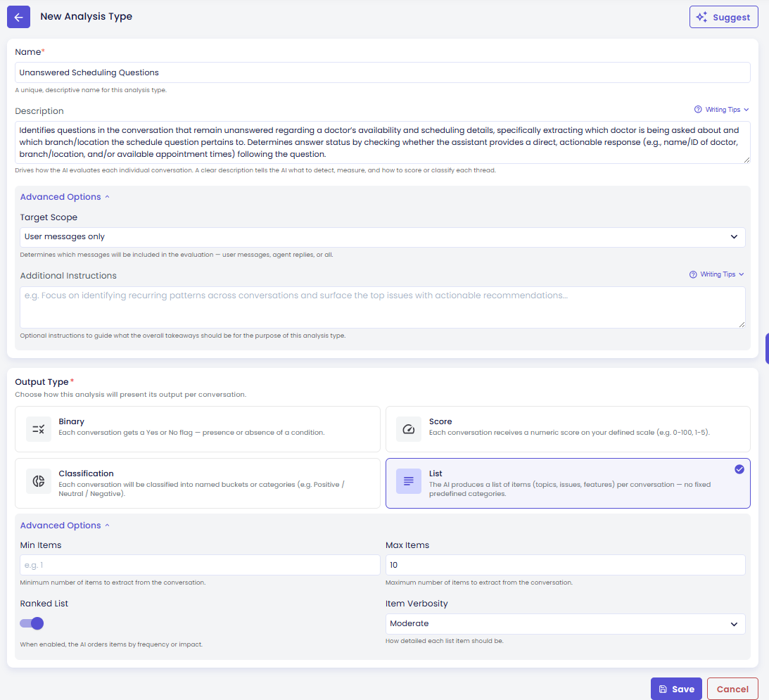
Task: Click the Suggest sparkle button
Action: point(723,17)
